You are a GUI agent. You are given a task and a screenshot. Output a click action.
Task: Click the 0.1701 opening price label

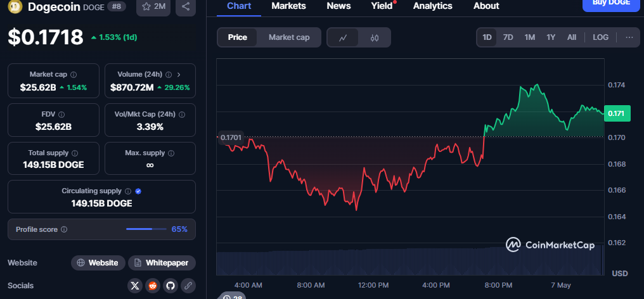[231, 137]
